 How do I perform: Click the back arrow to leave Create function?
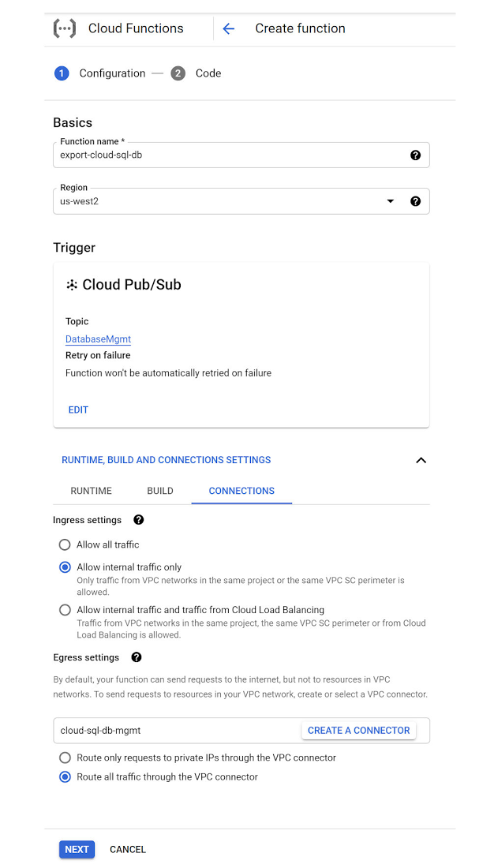pyautogui.click(x=229, y=28)
